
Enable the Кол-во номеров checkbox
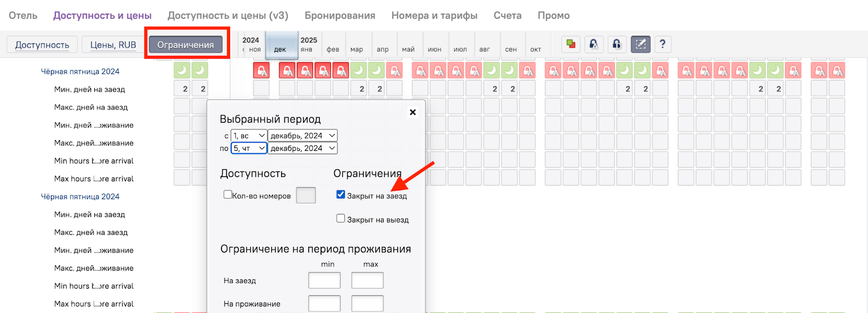pos(228,194)
